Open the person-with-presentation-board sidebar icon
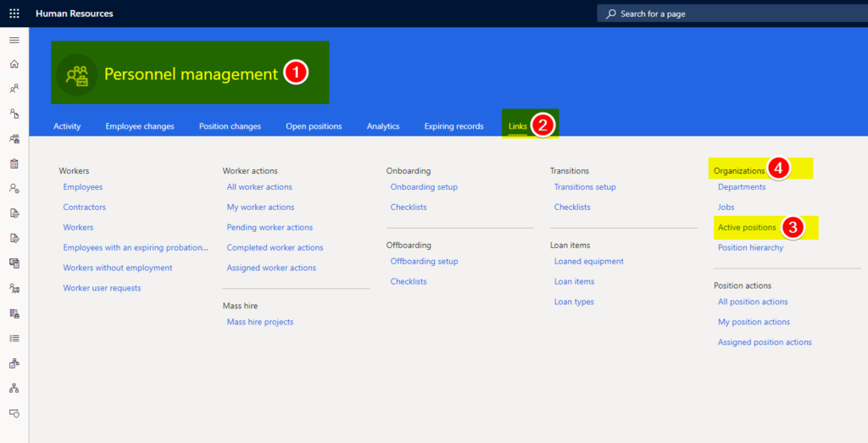The height and width of the screenshot is (443, 868). (14, 288)
